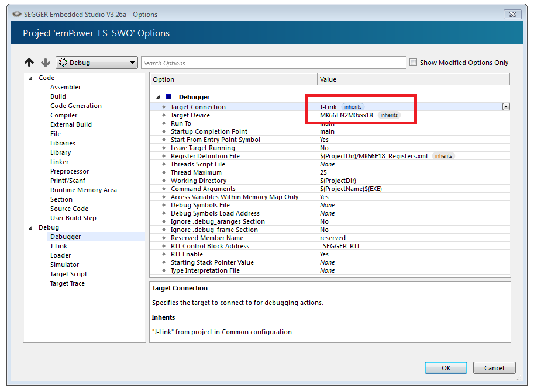Select Linker in the Code category

click(x=59, y=162)
